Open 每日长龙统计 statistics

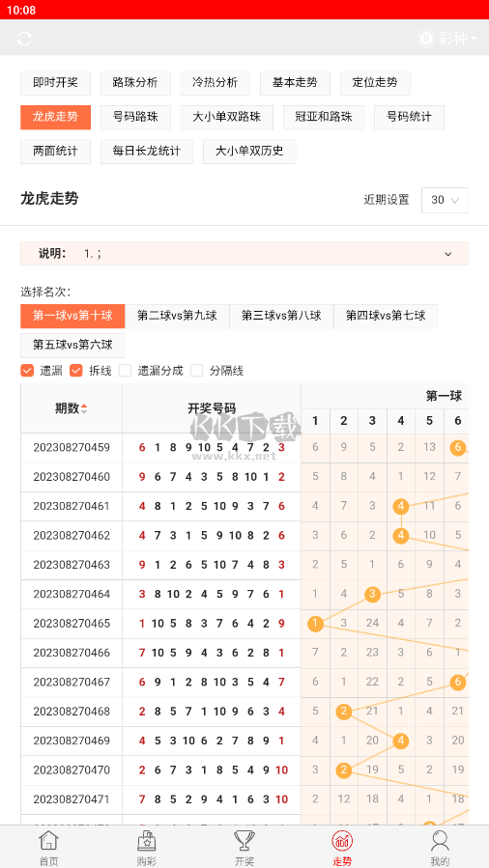tap(147, 152)
